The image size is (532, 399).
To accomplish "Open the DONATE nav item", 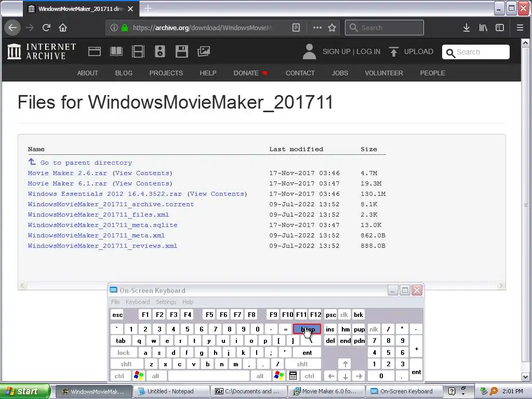I will [x=250, y=73].
